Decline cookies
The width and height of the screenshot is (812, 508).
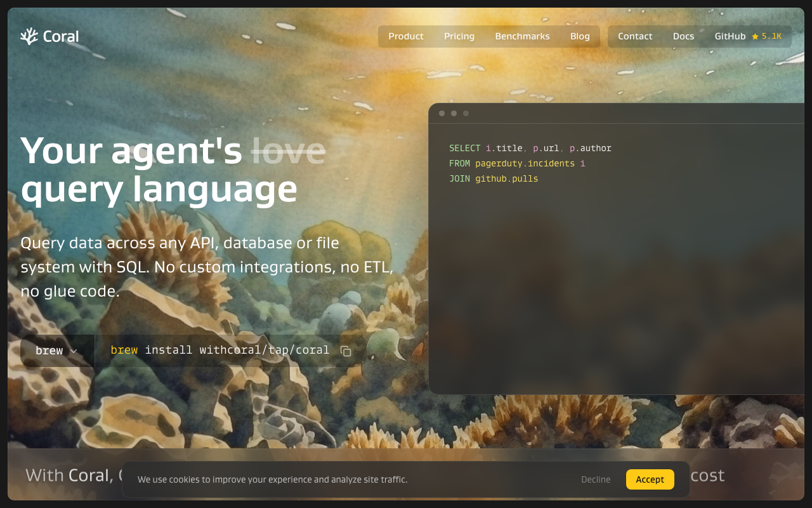click(596, 479)
